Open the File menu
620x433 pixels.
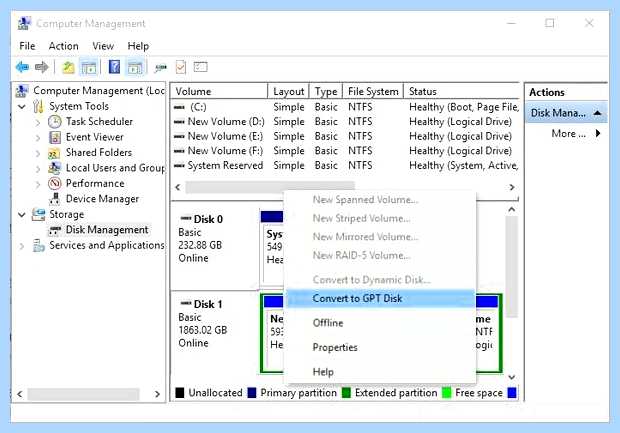tap(27, 46)
